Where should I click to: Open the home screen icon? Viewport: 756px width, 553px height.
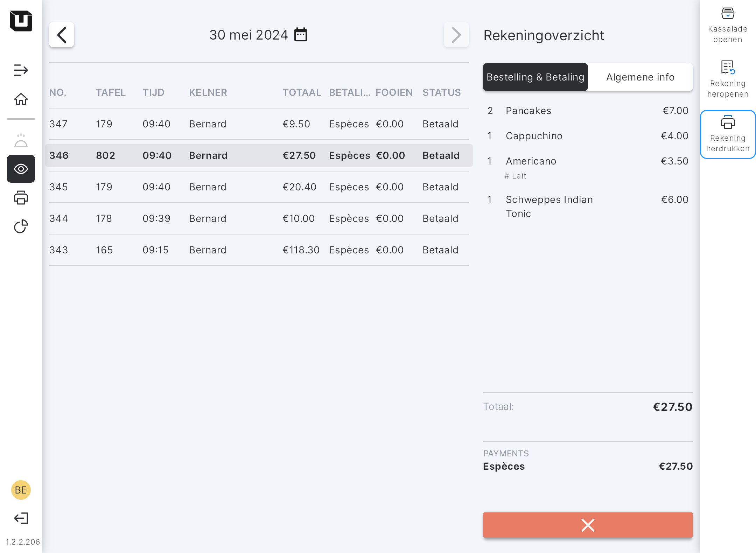pos(21,99)
